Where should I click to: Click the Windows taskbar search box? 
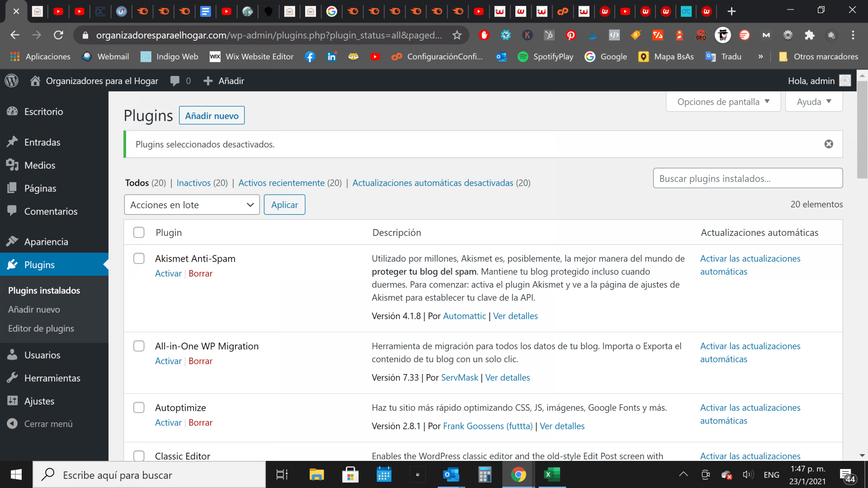tap(149, 475)
